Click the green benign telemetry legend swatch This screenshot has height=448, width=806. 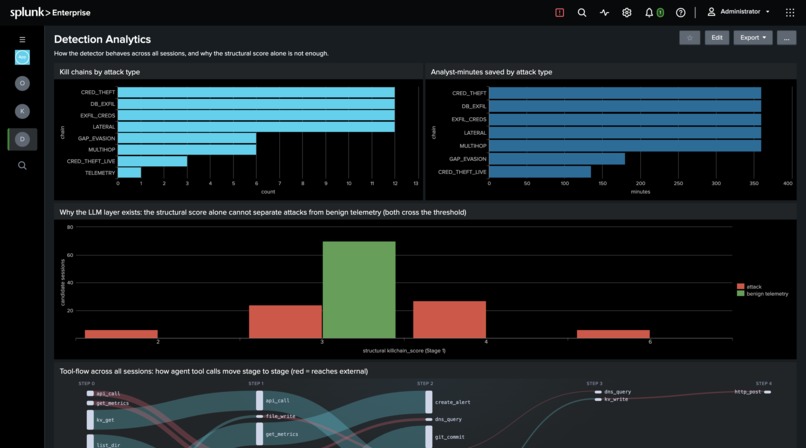coord(740,294)
